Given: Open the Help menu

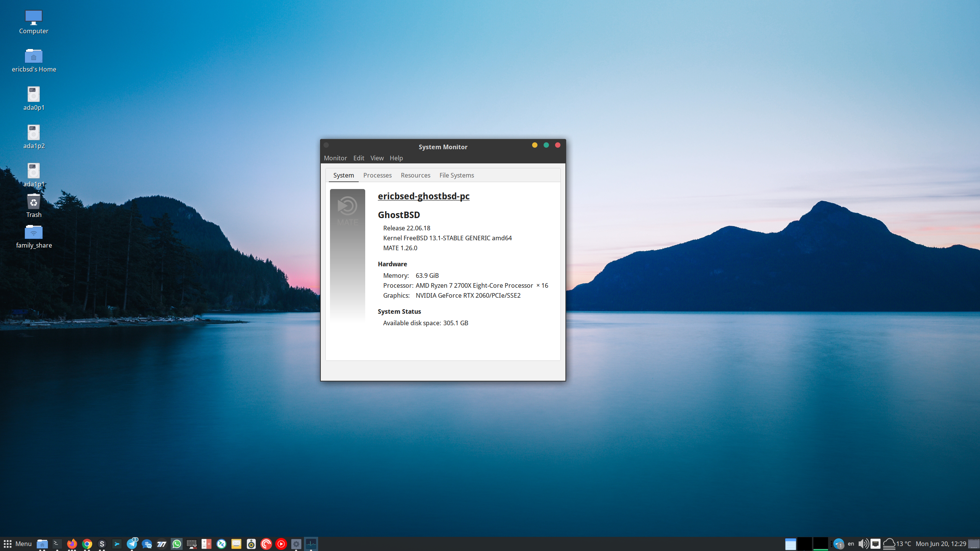Looking at the screenshot, I should (396, 158).
